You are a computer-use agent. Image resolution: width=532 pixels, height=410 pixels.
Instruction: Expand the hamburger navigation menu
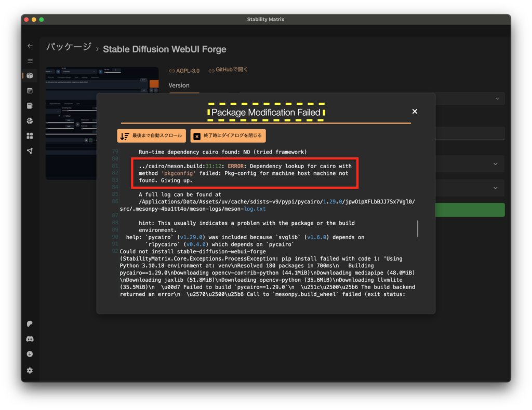(x=30, y=61)
